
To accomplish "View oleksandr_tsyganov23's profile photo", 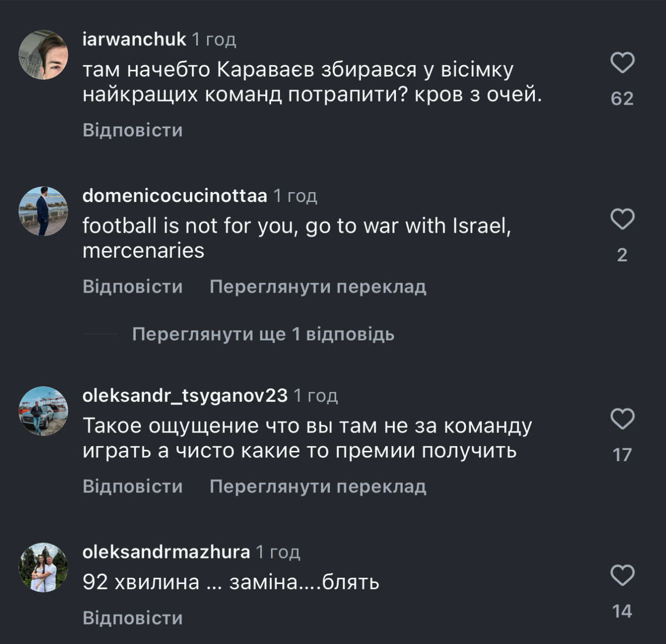I will click(43, 411).
